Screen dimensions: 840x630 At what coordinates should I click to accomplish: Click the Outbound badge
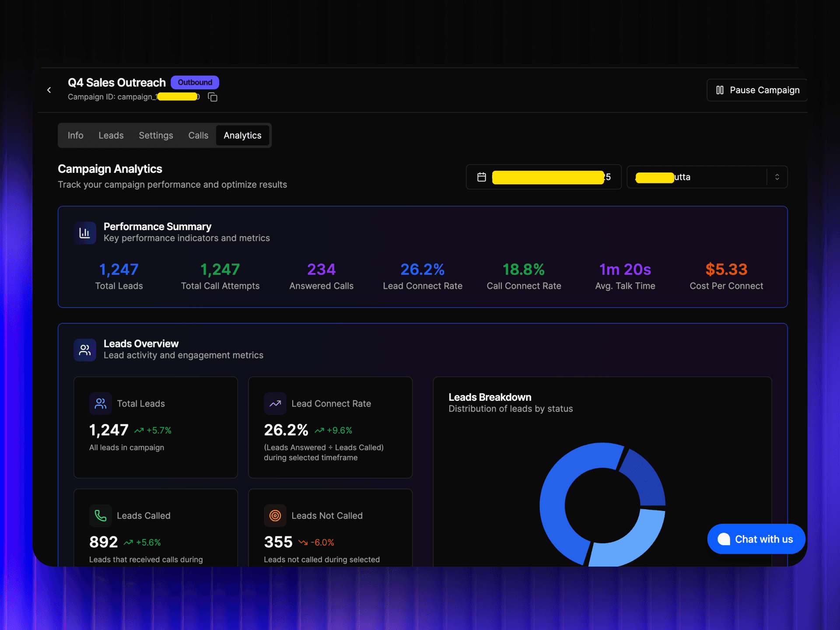195,82
